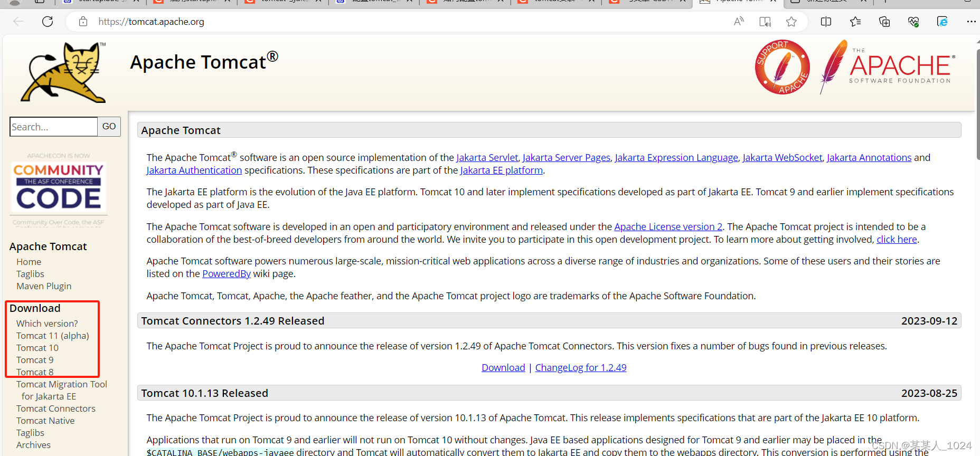Open the Maven Plugin sidebar link

coord(44,286)
